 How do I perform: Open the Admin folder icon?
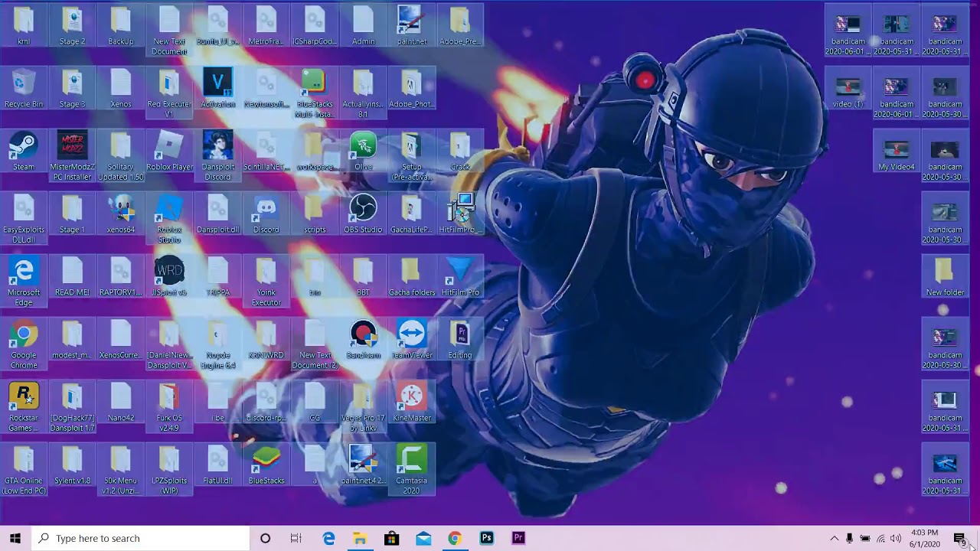pyautogui.click(x=363, y=25)
